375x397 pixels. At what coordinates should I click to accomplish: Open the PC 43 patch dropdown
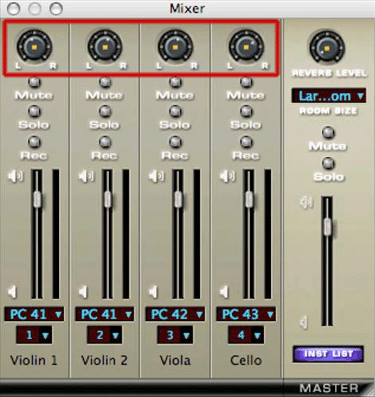pyautogui.click(x=246, y=314)
